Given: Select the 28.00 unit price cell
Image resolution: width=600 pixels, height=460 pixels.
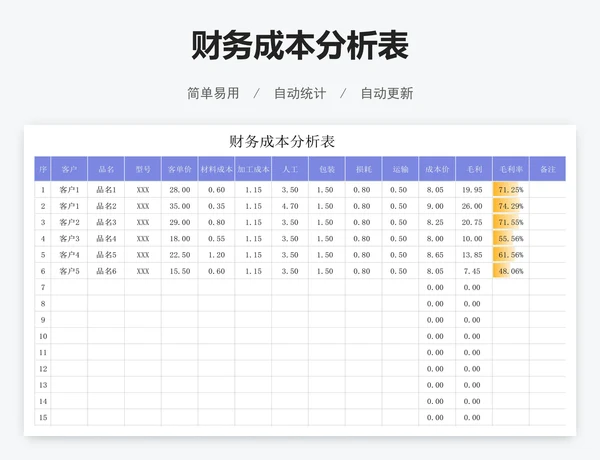Looking at the screenshot, I should pos(179,189).
